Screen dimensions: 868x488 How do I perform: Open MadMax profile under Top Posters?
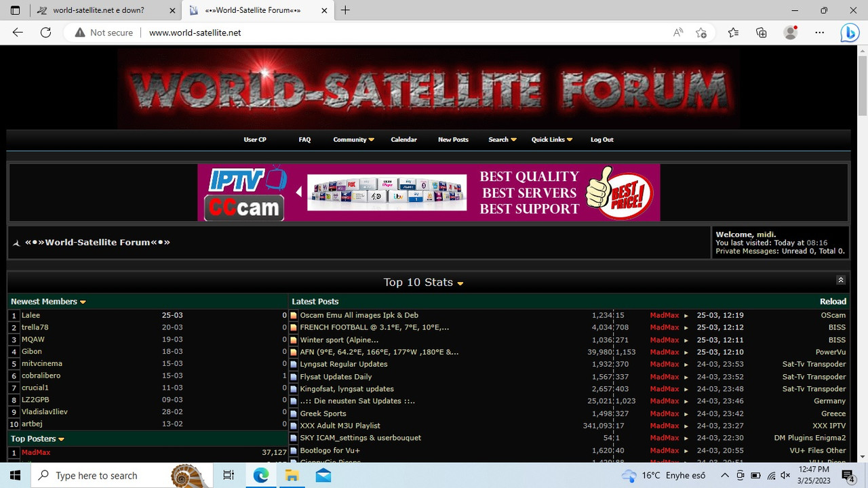point(36,453)
